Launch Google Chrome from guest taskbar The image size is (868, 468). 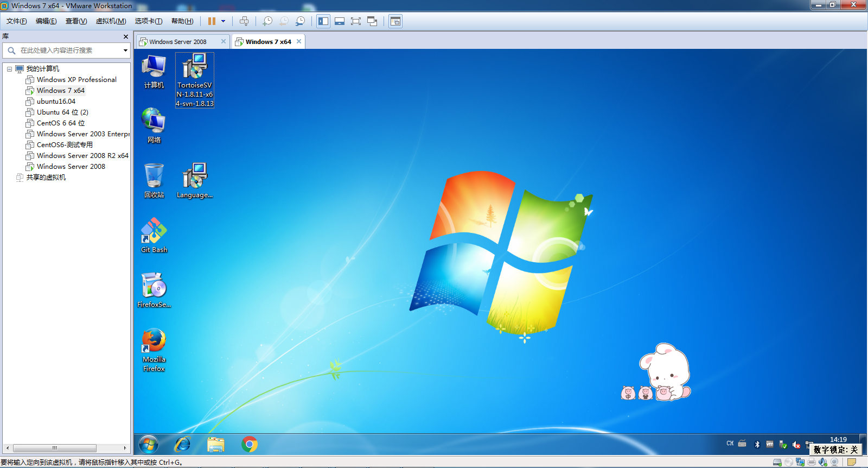pos(250,445)
